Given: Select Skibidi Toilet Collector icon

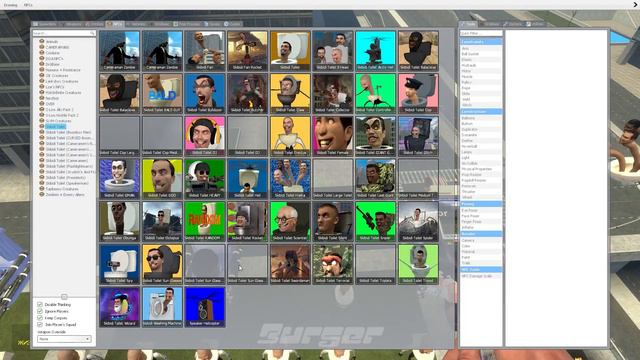Looking at the screenshot, I should 333,93.
